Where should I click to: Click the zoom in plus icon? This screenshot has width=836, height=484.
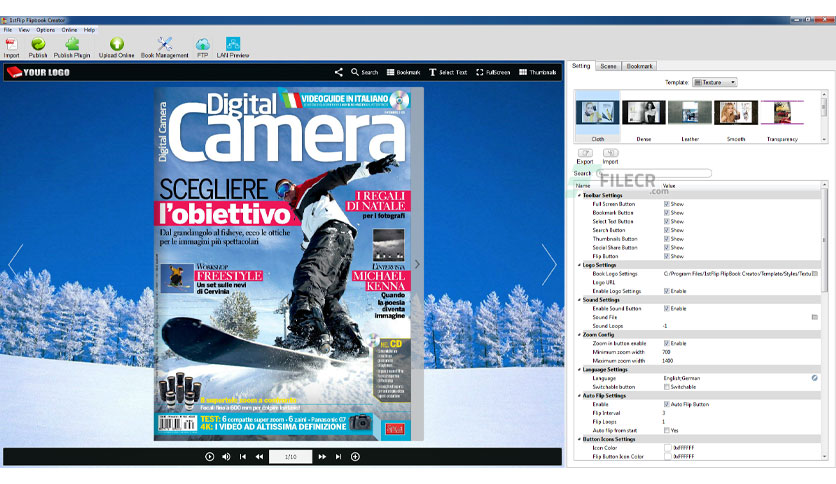[355, 457]
